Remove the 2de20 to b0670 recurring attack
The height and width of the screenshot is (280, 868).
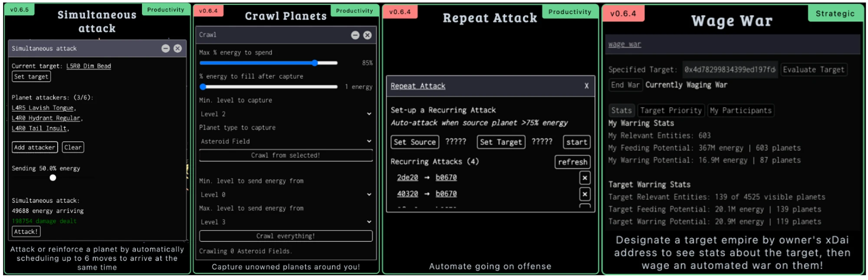click(585, 178)
